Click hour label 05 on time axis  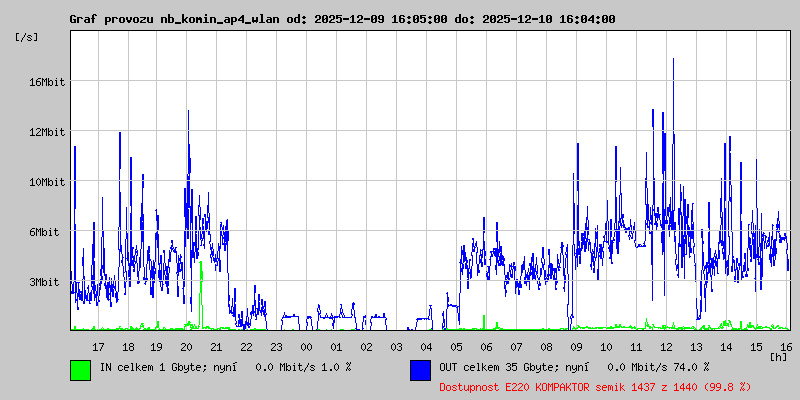[x=457, y=347]
